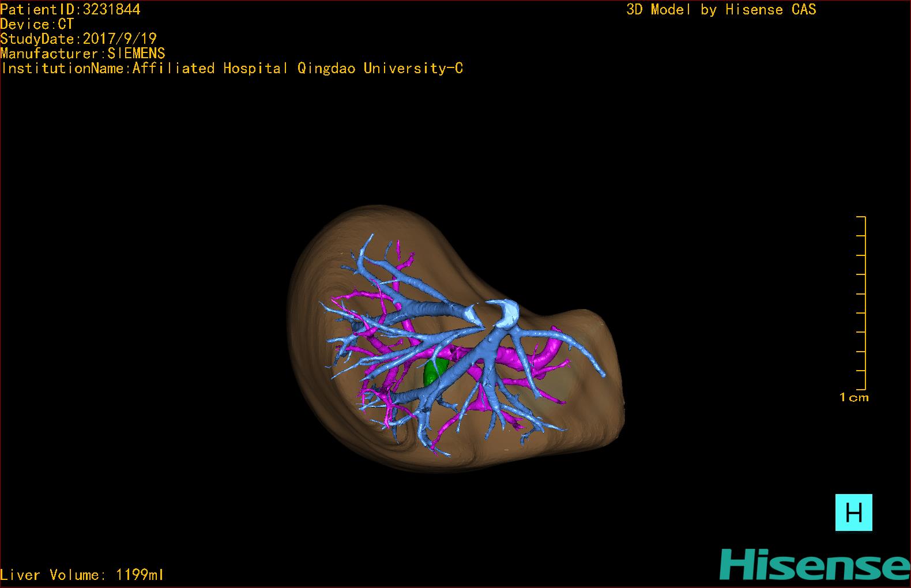Image resolution: width=911 pixels, height=588 pixels.
Task: Click 'Manufacturer:SIEMENS' text
Action: point(82,54)
